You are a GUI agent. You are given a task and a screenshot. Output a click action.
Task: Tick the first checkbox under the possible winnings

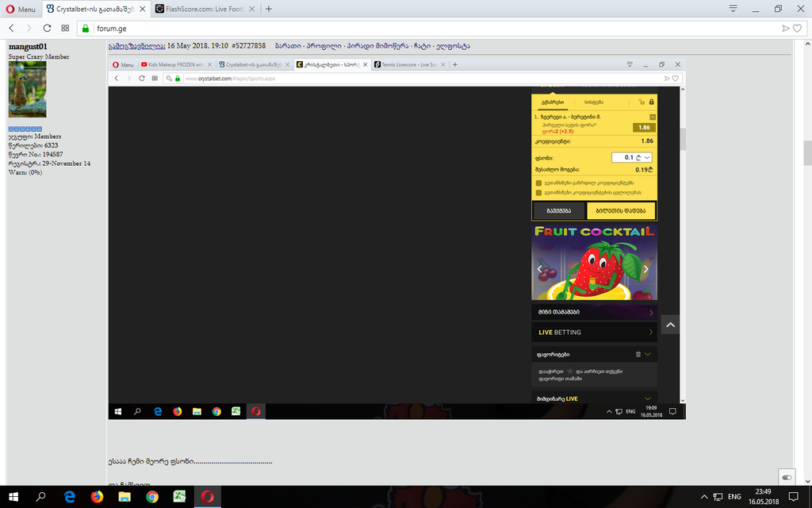coord(538,183)
